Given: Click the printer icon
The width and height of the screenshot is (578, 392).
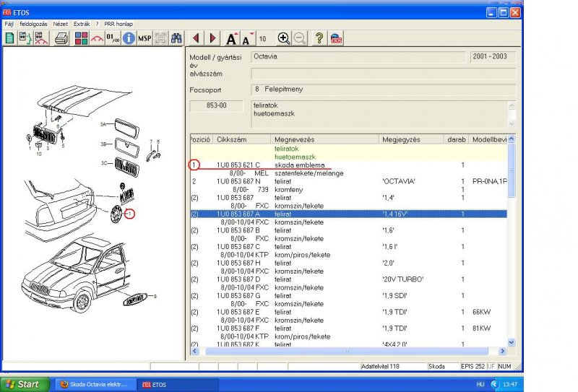Looking at the screenshot, I should click(x=61, y=38).
